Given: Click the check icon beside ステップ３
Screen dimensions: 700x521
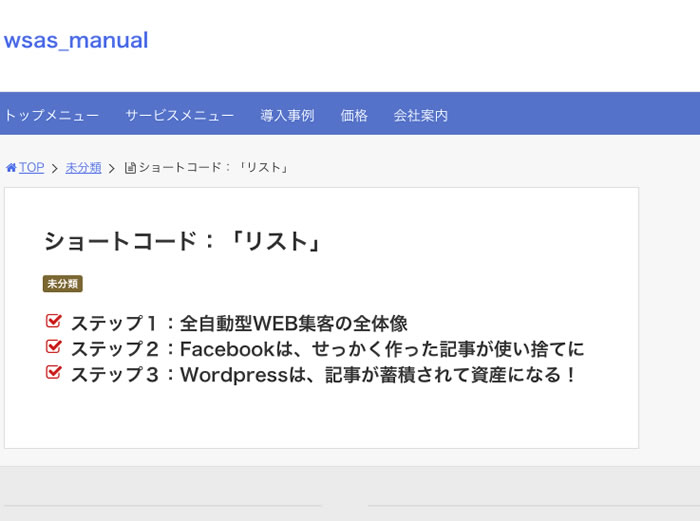Looking at the screenshot, I should pos(54,374).
